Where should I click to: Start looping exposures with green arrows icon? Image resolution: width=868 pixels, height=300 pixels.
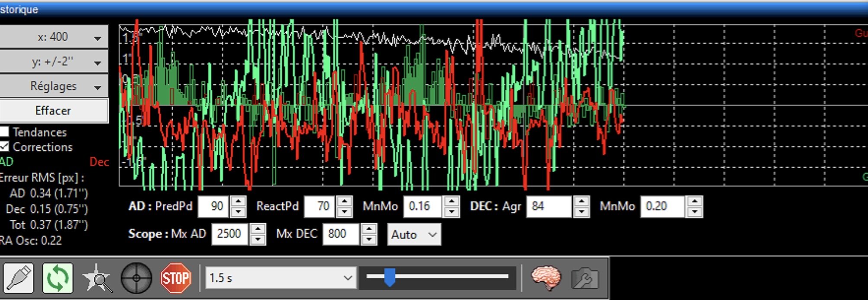[x=58, y=277]
